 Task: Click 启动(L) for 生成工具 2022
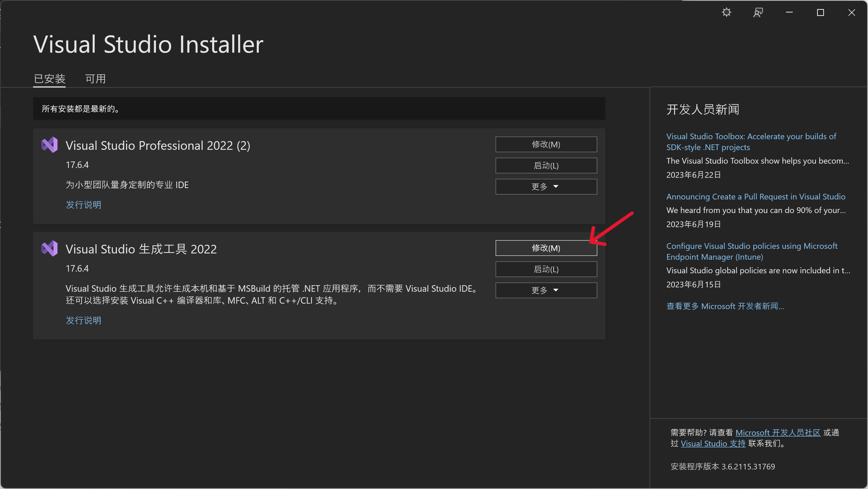click(x=546, y=269)
